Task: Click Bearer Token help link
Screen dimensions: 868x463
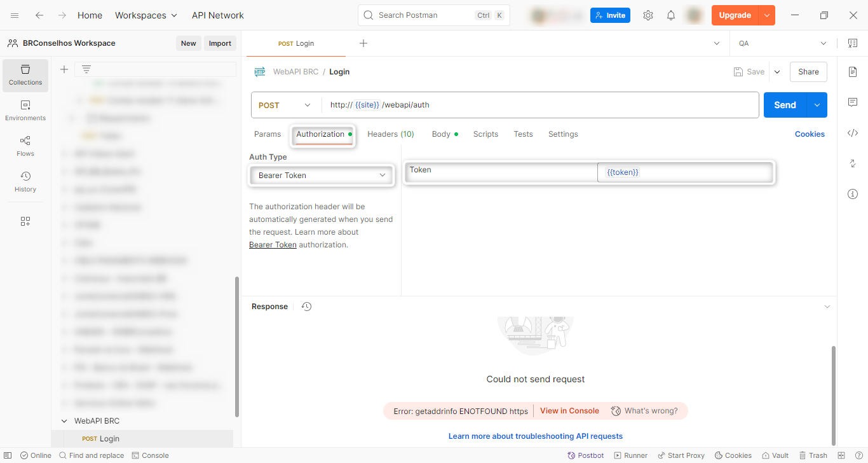Action: tap(273, 245)
